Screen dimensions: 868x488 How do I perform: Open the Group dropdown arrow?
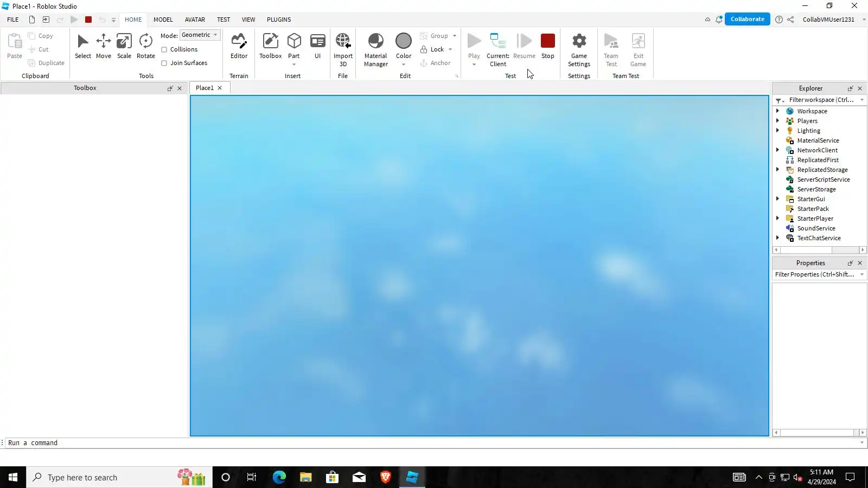(455, 36)
